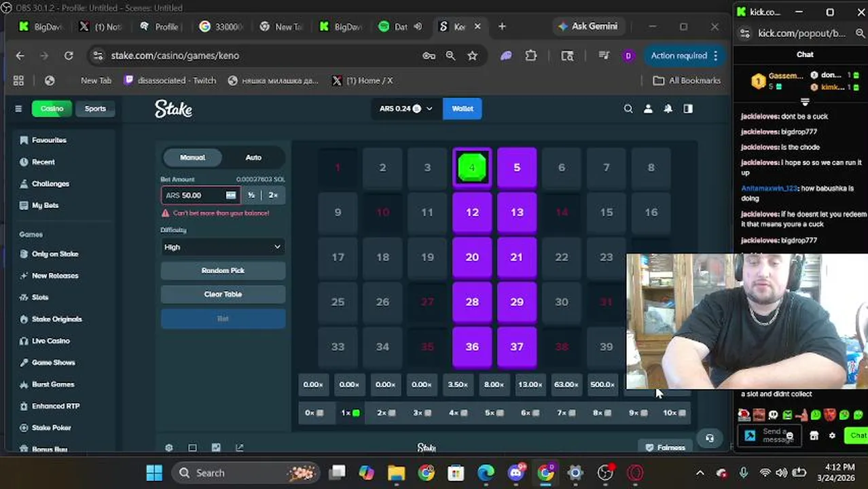Click the currency icon inside the Bet Amount field
Image resolution: width=868 pixels, height=489 pixels.
tap(231, 195)
